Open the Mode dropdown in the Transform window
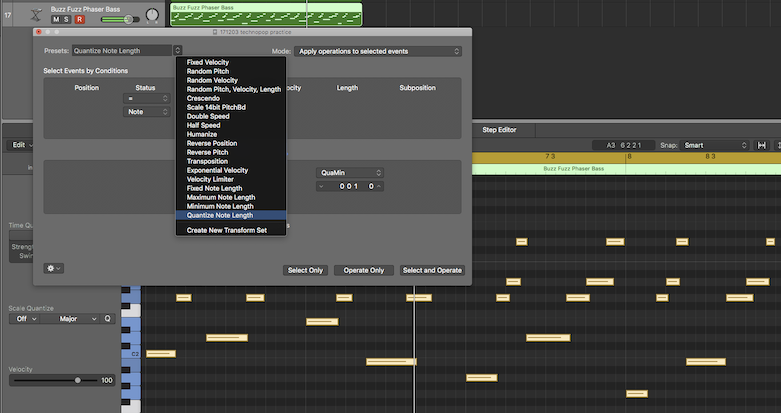The image size is (781, 413). pos(378,51)
